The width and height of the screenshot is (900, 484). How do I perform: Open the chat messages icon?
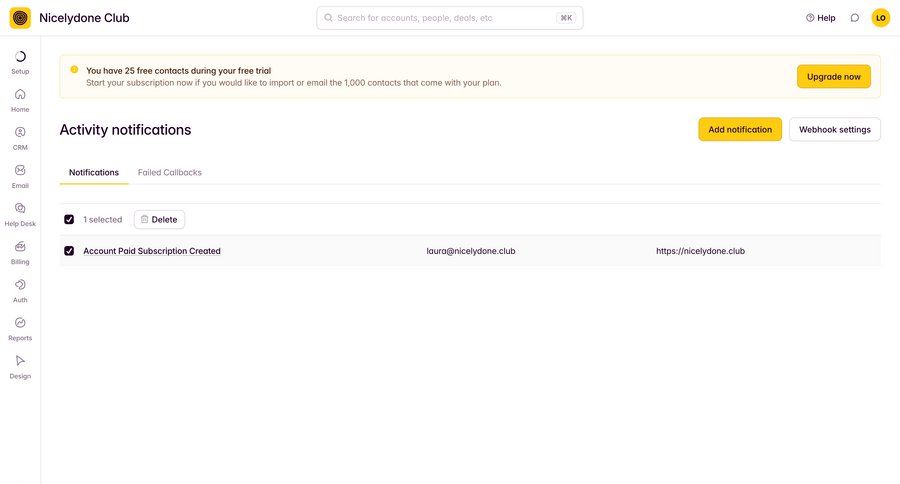pyautogui.click(x=855, y=18)
